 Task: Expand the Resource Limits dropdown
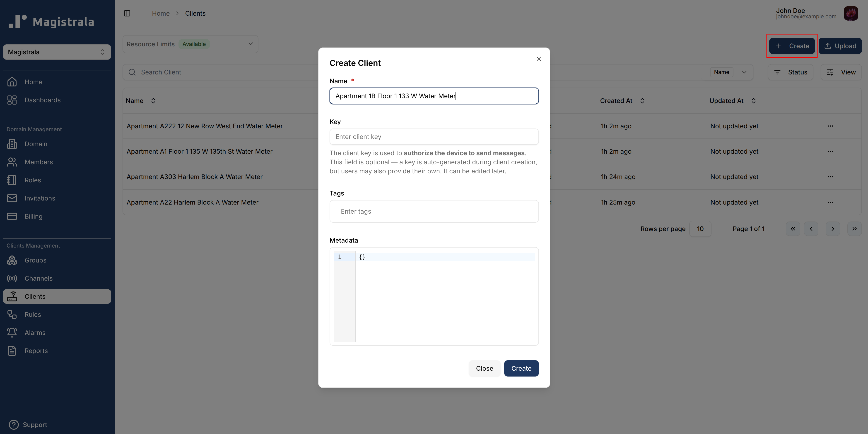point(250,44)
